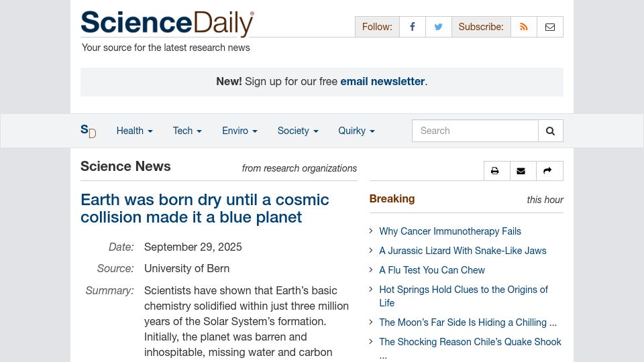Focus the Search input field

click(x=475, y=131)
